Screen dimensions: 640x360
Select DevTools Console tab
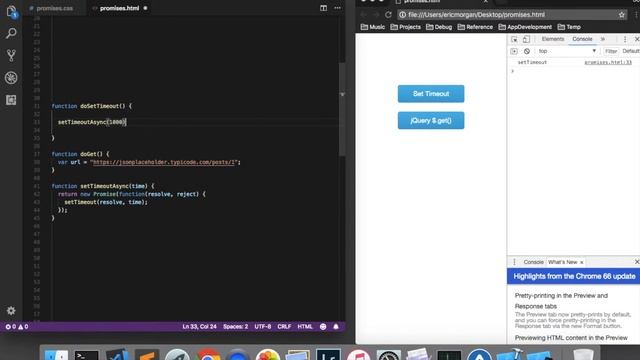[582, 39]
